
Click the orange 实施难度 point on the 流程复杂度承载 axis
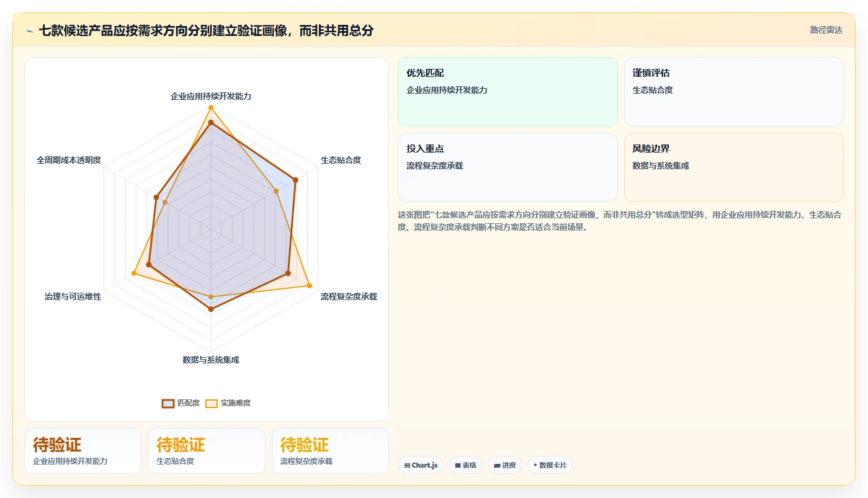[310, 286]
